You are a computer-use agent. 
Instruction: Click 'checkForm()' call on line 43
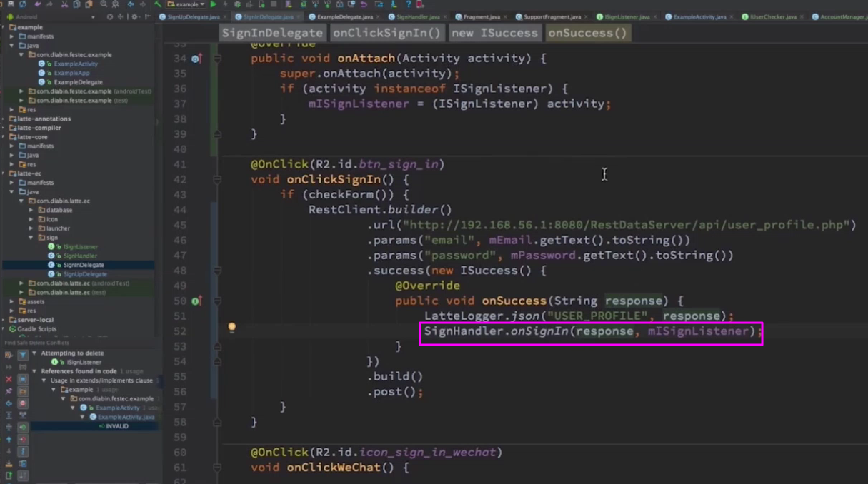[x=348, y=195]
